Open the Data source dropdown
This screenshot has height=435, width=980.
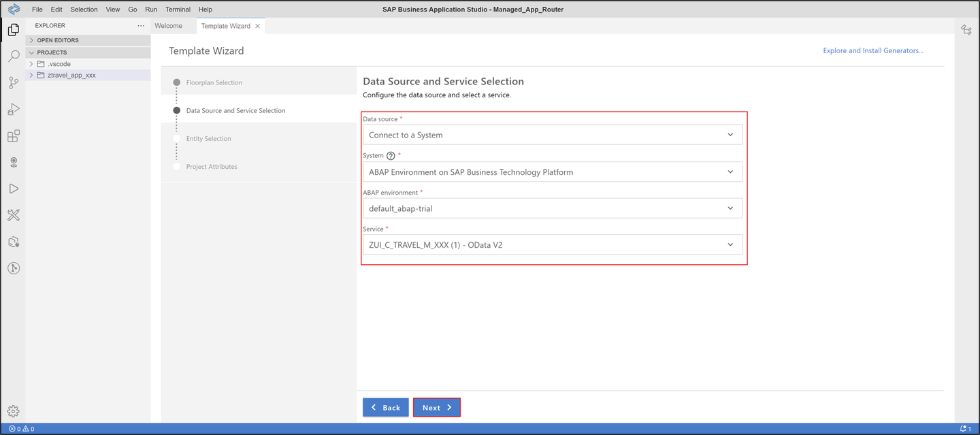click(x=552, y=135)
